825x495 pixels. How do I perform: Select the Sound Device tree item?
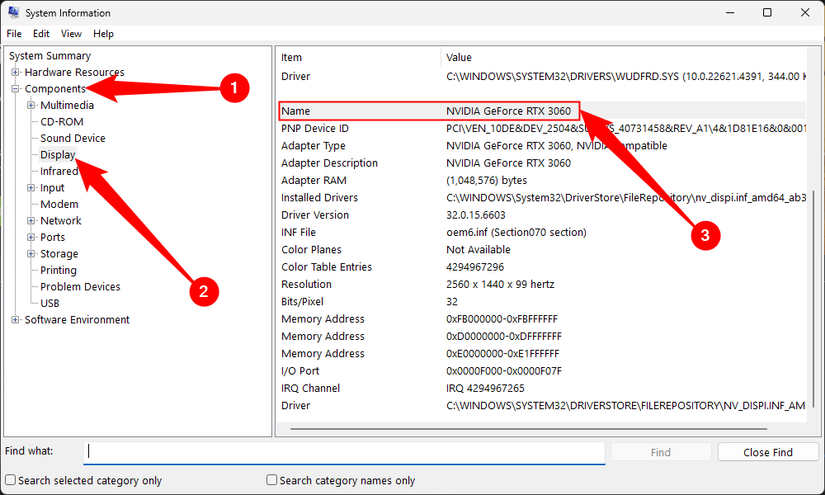coord(72,138)
